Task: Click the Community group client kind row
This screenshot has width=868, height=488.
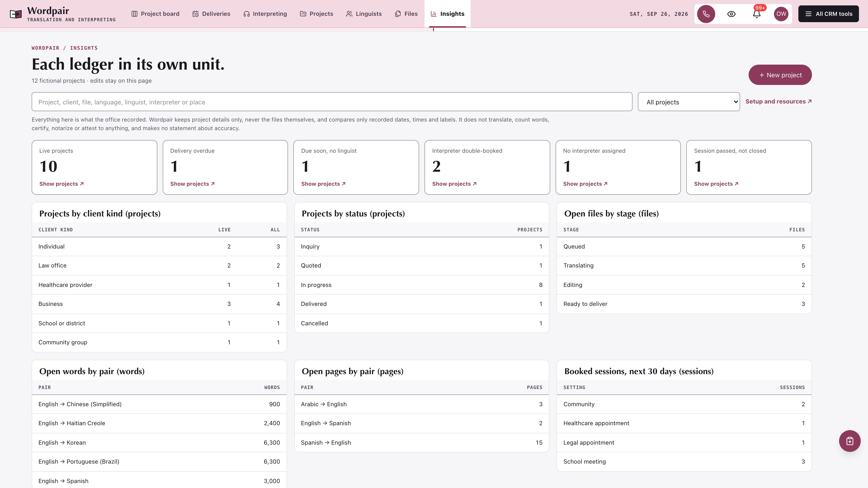Action: (159, 343)
